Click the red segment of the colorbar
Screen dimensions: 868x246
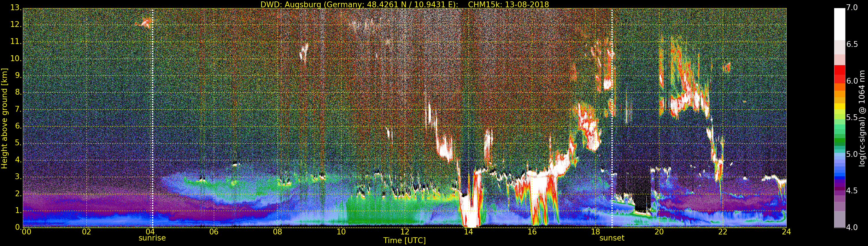(x=839, y=74)
